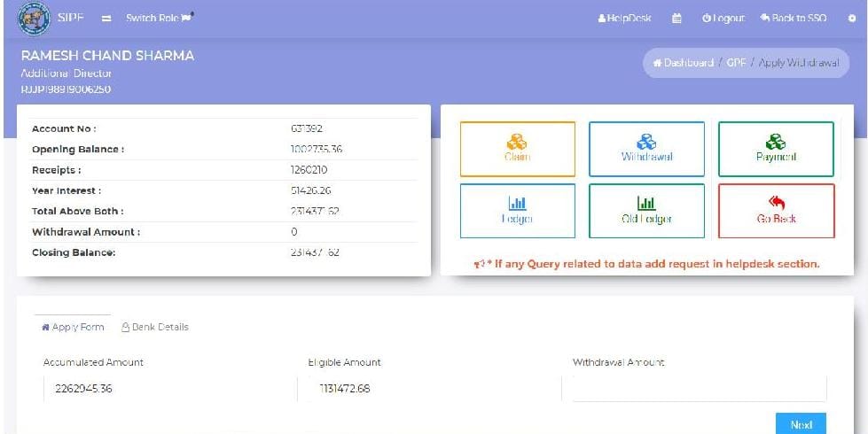Click the SIPF logo emblem
Image resolution: width=868 pixels, height=434 pixels.
(x=35, y=19)
